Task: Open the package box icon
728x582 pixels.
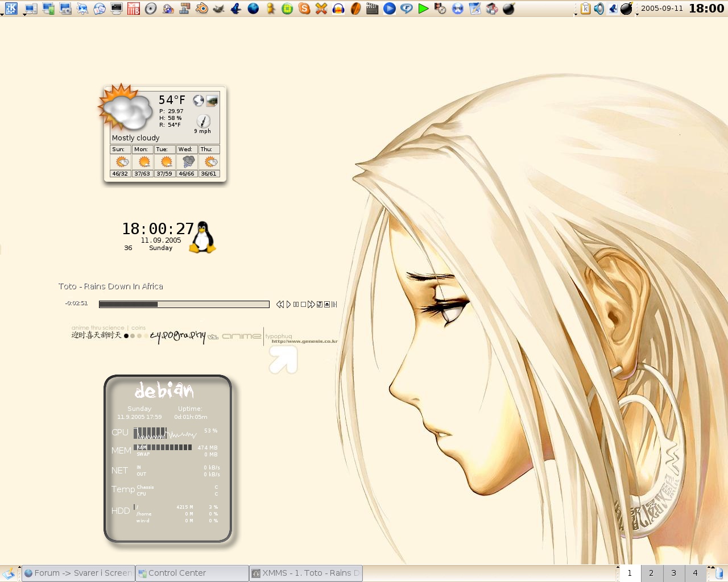Action: point(492,9)
